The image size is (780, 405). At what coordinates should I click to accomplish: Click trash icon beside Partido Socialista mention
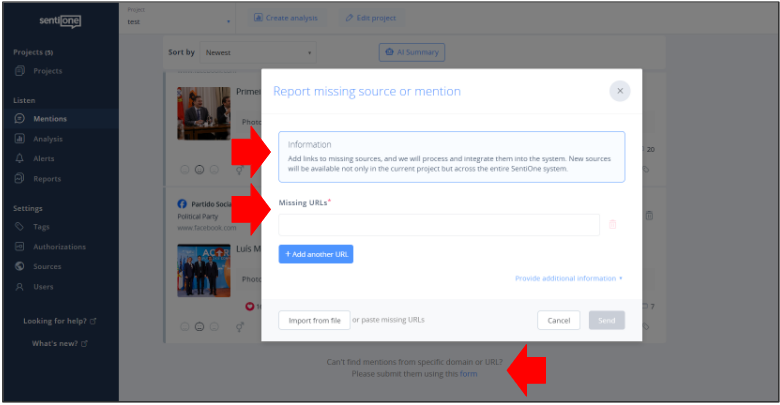649,215
